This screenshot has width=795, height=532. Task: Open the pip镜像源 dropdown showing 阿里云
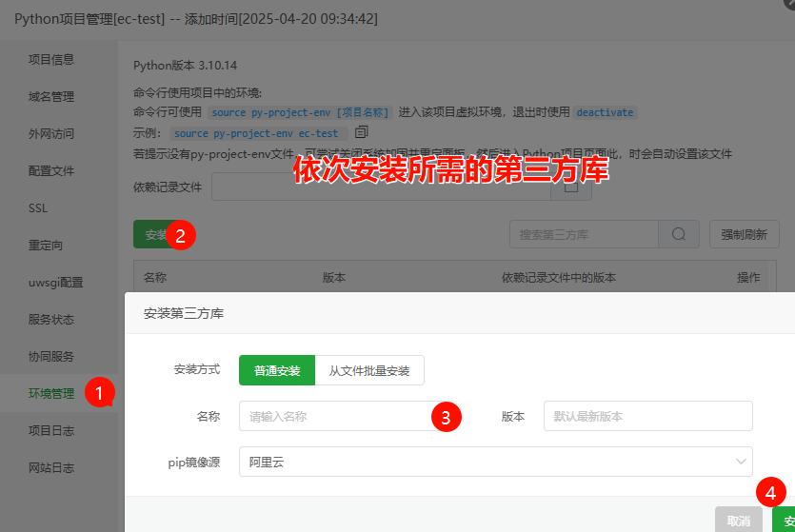pyautogui.click(x=496, y=462)
